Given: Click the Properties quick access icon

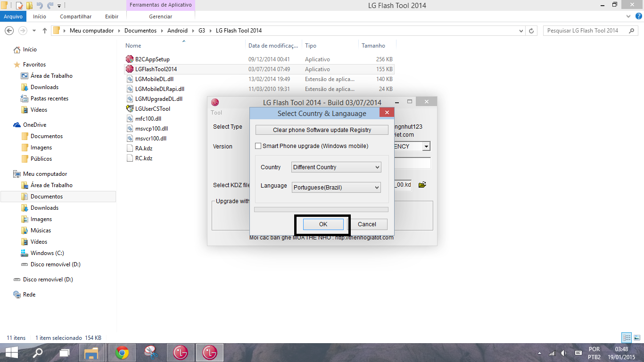Looking at the screenshot, I should pyautogui.click(x=19, y=6).
